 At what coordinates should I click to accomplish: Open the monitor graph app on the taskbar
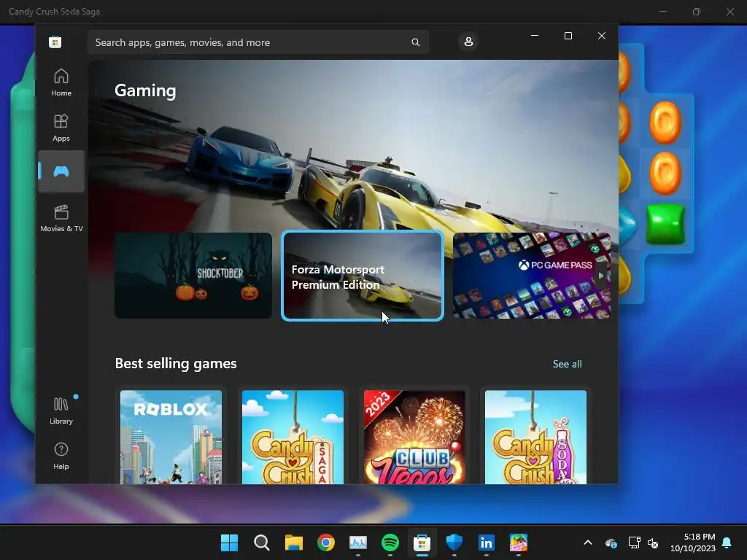357,542
